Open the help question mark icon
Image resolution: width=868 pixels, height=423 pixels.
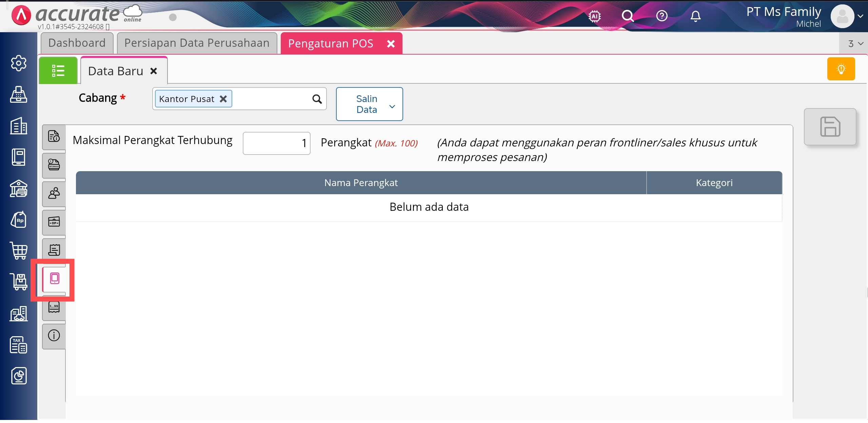(662, 16)
